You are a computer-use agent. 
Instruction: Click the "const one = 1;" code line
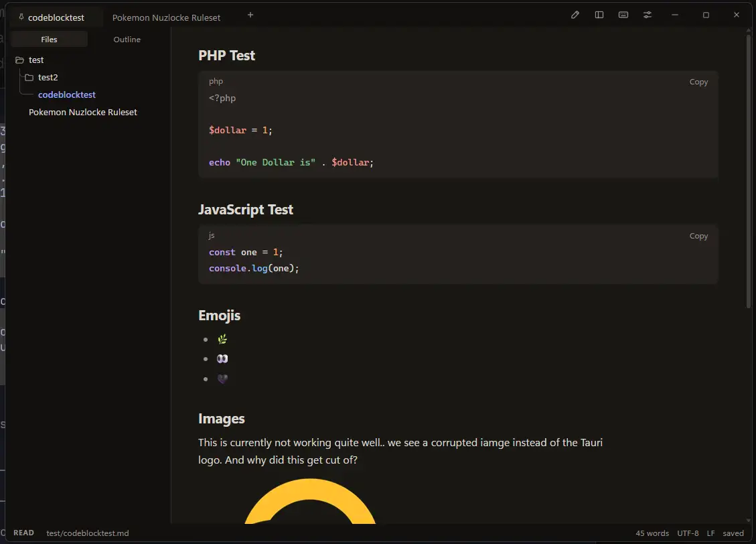[x=246, y=252]
